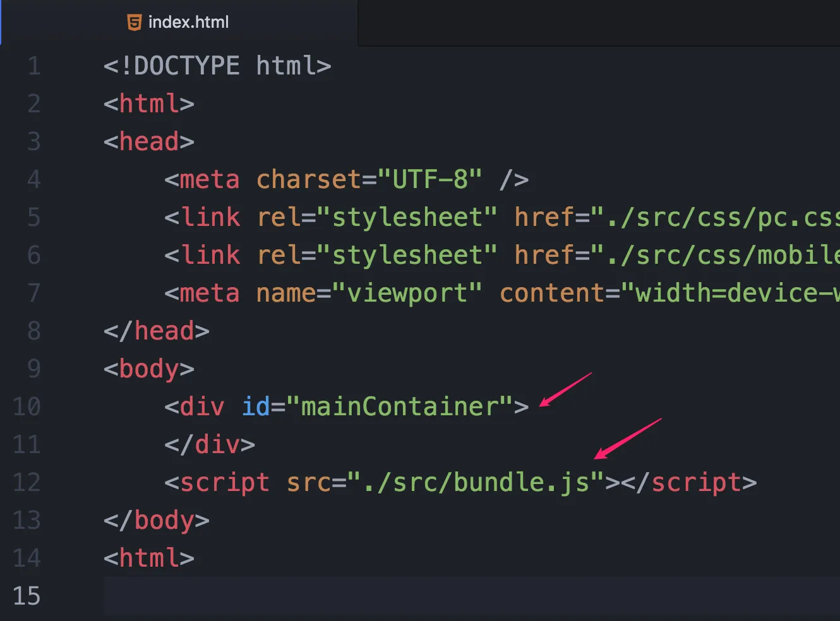Click the opening head tag on line 3

tap(149, 142)
